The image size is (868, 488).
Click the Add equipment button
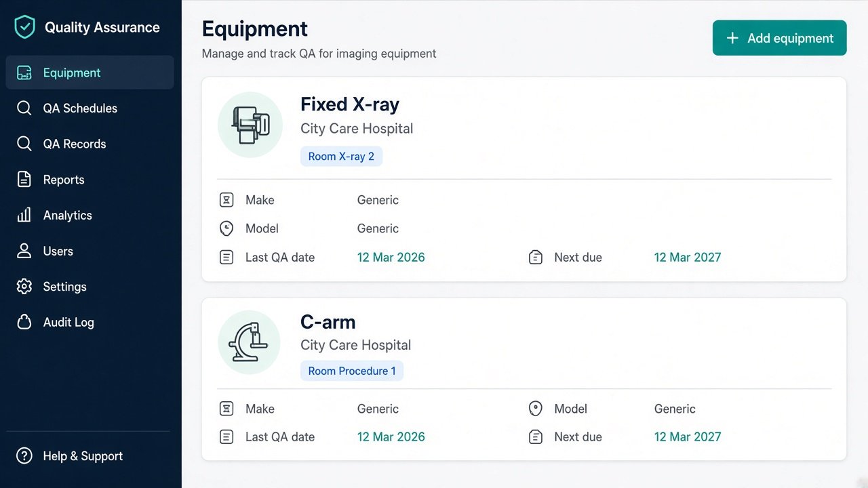[x=780, y=38]
